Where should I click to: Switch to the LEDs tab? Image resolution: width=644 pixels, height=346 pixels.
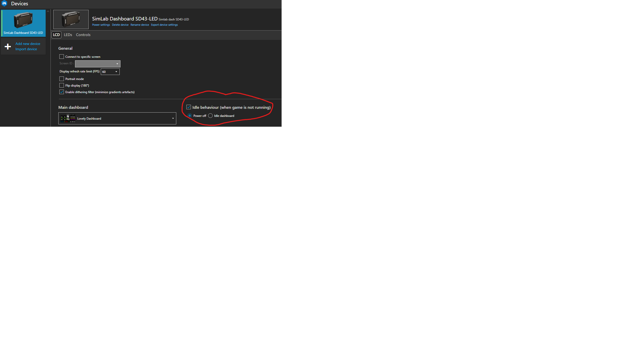tap(68, 35)
